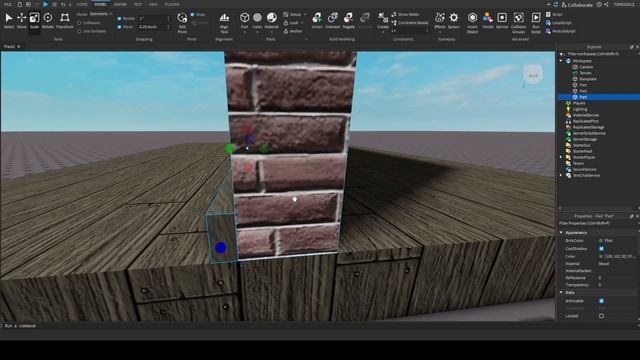Toggle the Join Surfaces checkbox
The width and height of the screenshot is (640, 360).
coord(79,31)
